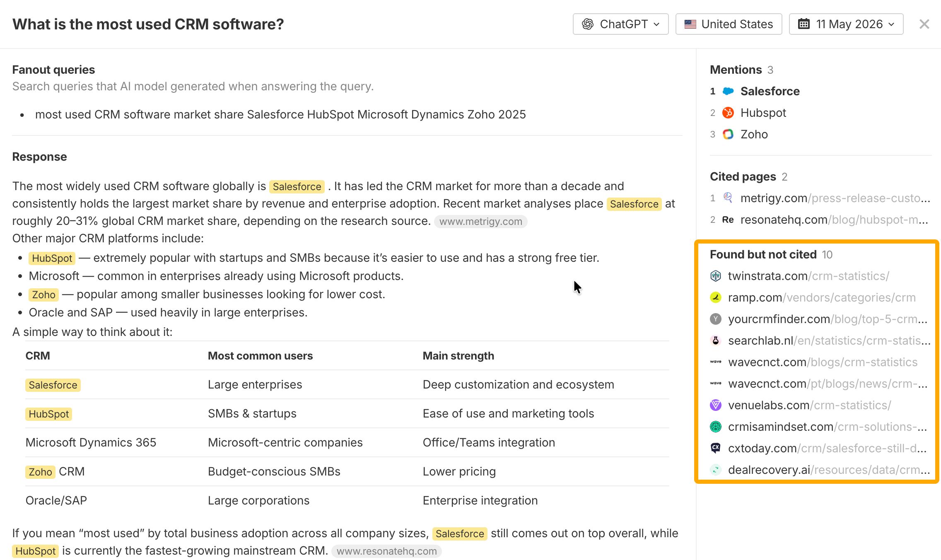Click the ramp.com favicon
941x560 pixels.
click(716, 297)
